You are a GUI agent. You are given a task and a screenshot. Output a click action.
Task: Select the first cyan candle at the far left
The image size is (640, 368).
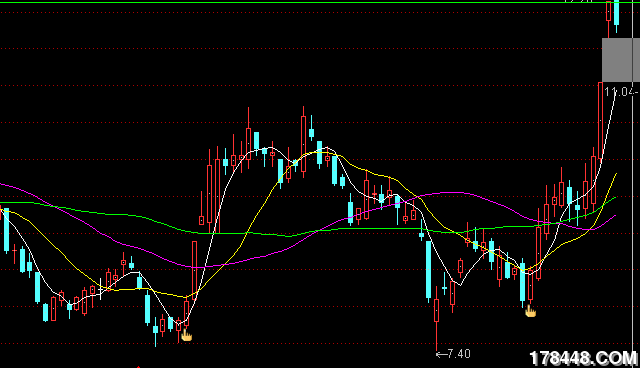tap(6, 230)
